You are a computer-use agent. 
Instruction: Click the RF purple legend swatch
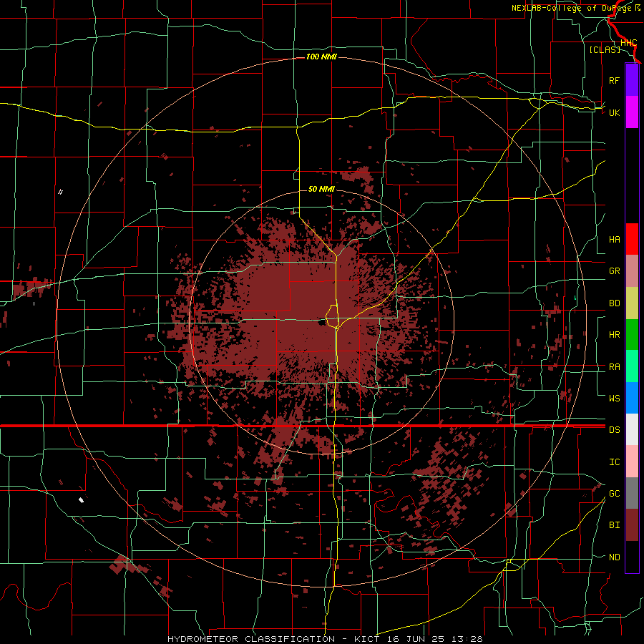(632, 80)
